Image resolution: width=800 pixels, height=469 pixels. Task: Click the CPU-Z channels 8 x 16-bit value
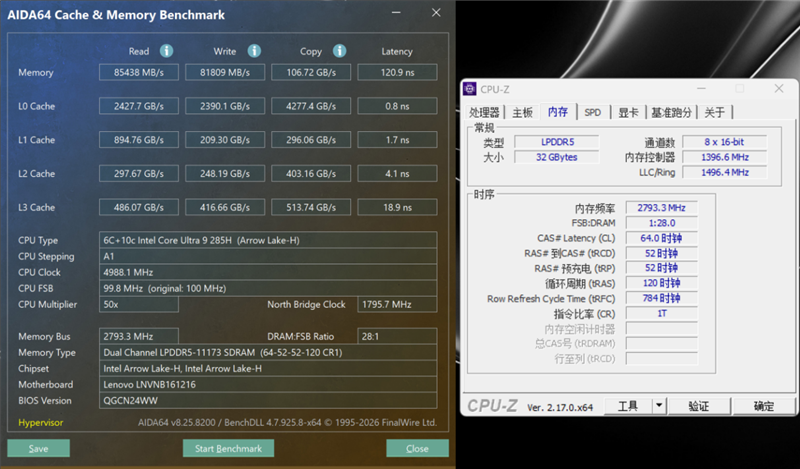coord(724,142)
